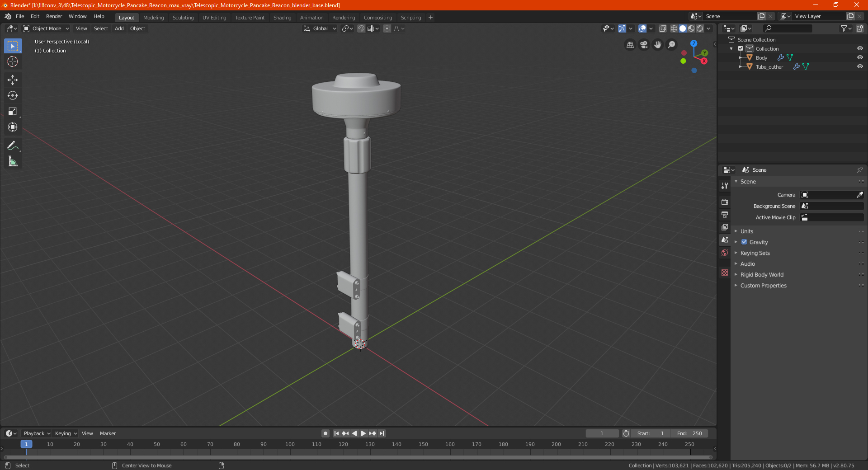Open the Playback dropdown
868x470 pixels.
37,433
